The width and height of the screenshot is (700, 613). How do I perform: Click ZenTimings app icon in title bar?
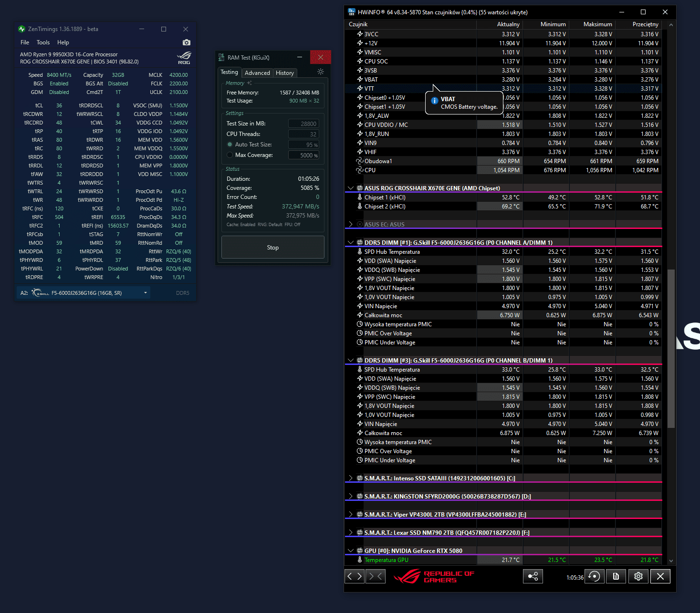tap(21, 29)
